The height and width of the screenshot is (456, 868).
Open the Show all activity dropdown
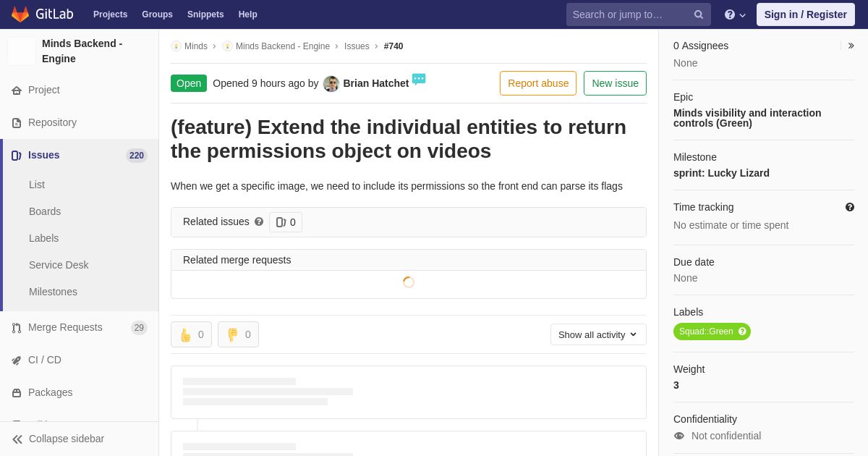coord(598,334)
